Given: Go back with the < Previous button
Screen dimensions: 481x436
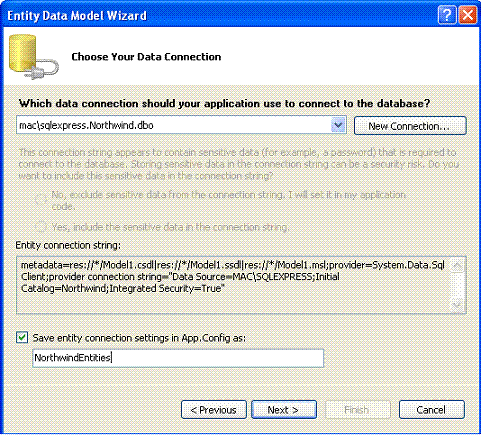Looking at the screenshot, I should tap(214, 410).
